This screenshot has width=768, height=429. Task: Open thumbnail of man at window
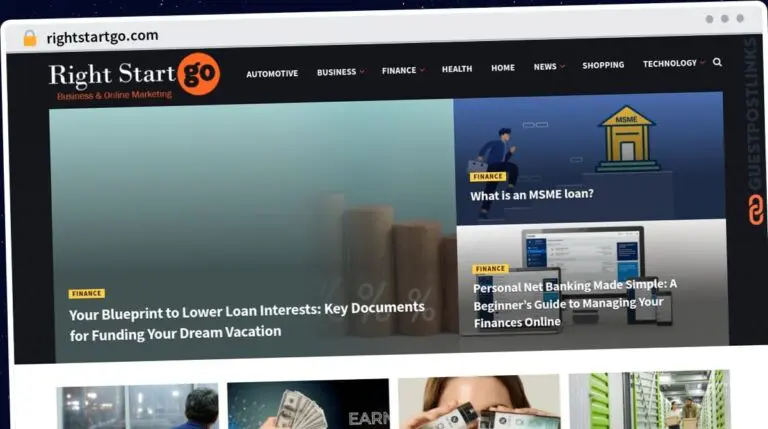(x=138, y=406)
